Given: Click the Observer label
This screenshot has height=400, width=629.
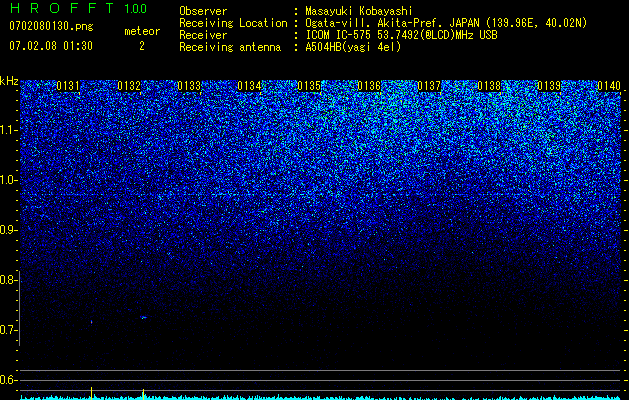Looking at the screenshot, I should [203, 11].
